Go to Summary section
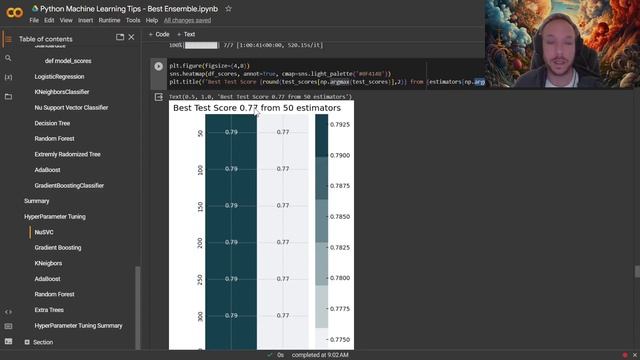The width and height of the screenshot is (640, 360). click(x=36, y=201)
